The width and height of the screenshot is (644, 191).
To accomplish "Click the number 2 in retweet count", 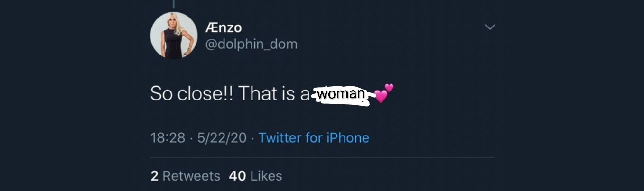I will (x=154, y=176).
